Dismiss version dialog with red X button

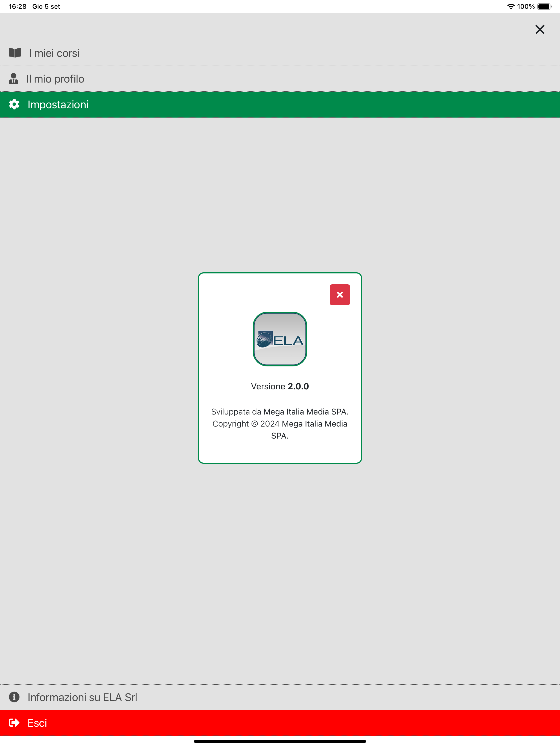coord(339,295)
